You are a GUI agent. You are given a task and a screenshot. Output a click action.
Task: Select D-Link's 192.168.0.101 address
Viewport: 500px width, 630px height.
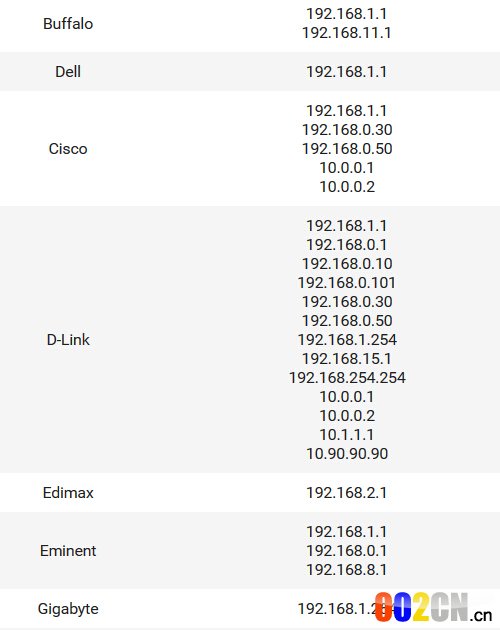point(347,283)
